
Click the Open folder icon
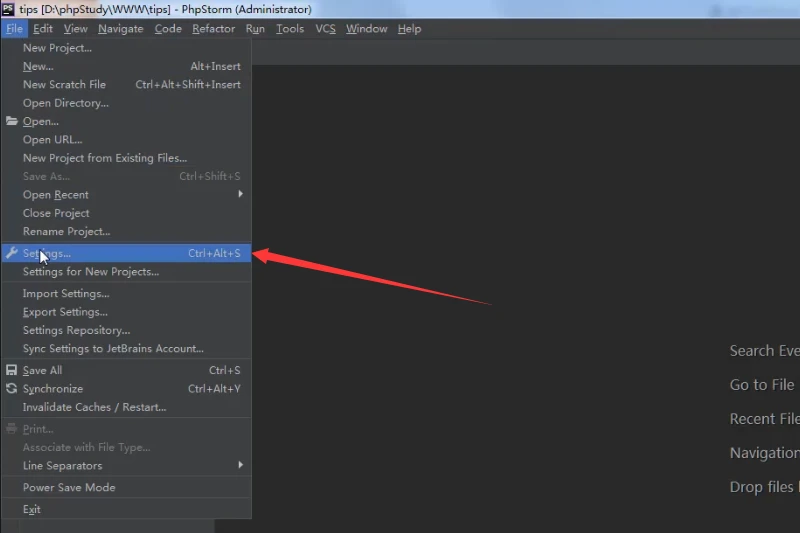pyautogui.click(x=11, y=121)
